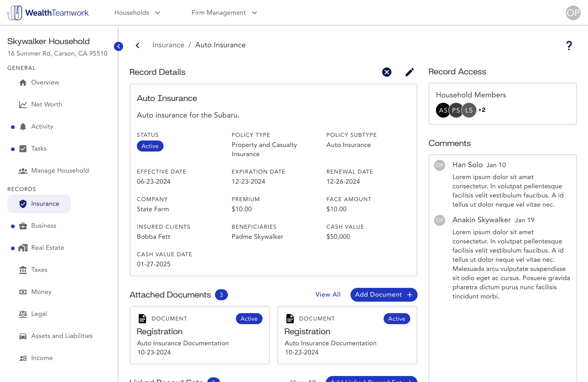Expand the Firm Management dropdown
The width and height of the screenshot is (588, 382).
(x=224, y=13)
